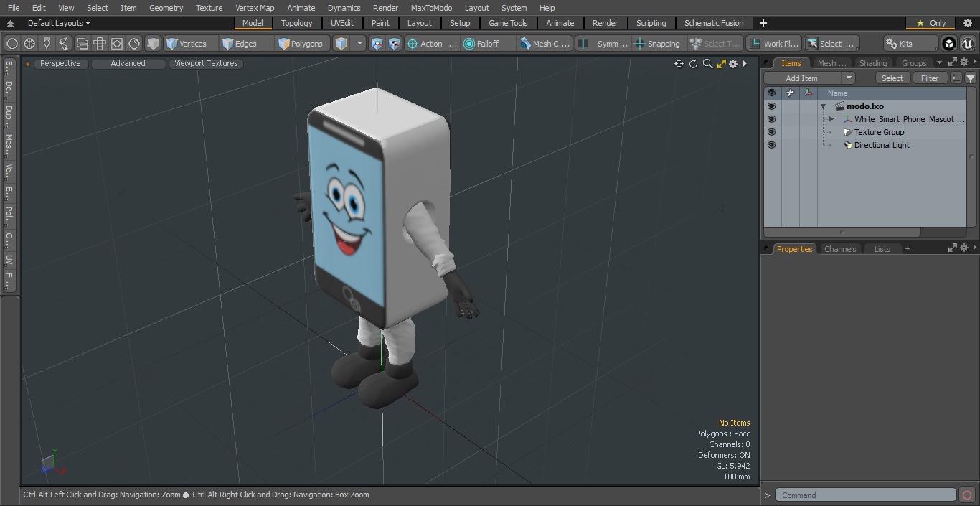Open the MaxToModo menu
This screenshot has width=980, height=506.
click(431, 8)
